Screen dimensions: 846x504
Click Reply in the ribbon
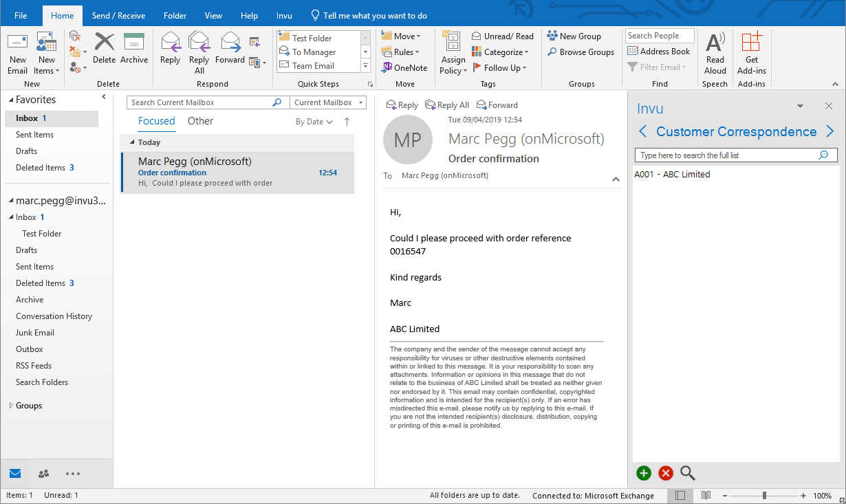coord(170,48)
